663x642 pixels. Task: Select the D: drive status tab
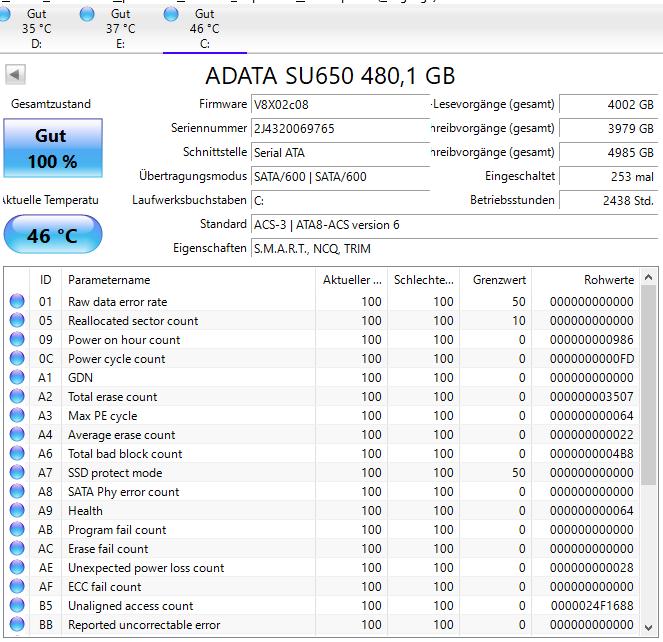[37, 28]
